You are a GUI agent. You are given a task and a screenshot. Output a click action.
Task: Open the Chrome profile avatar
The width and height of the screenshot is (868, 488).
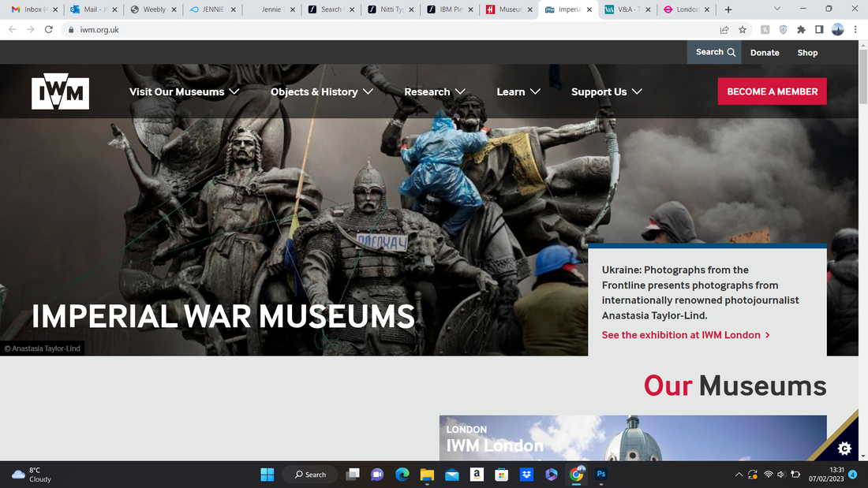tap(837, 30)
